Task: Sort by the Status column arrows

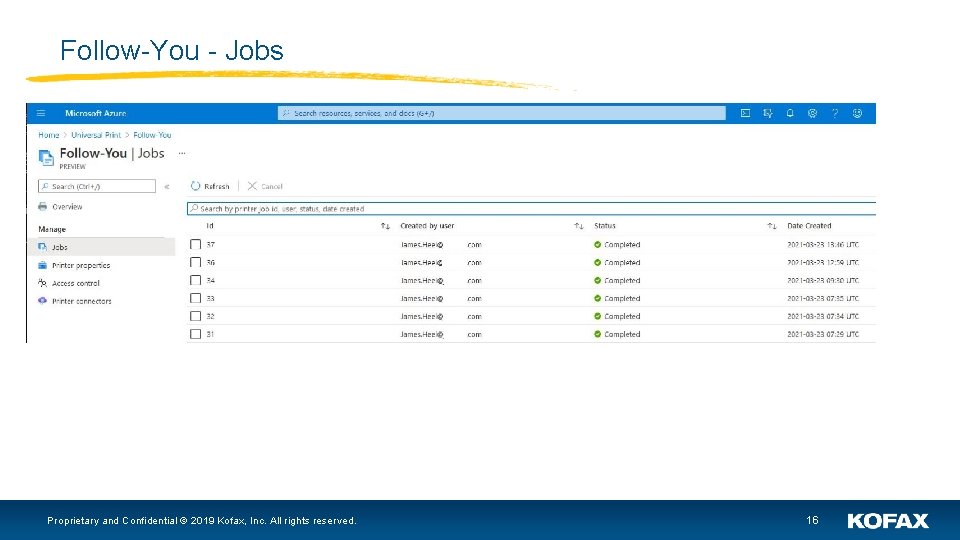Action: (772, 226)
